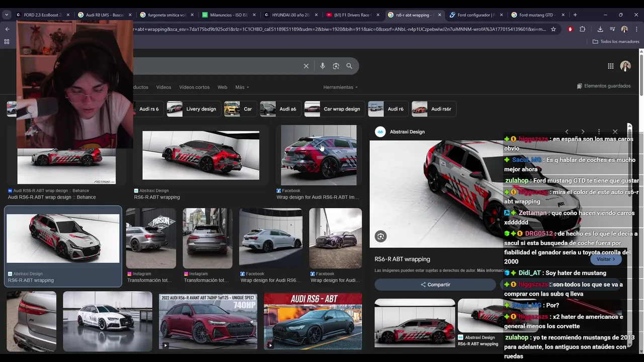644x362 pixels.
Task: Apply the Audi rs6r suggestion chip
Action: click(x=434, y=109)
